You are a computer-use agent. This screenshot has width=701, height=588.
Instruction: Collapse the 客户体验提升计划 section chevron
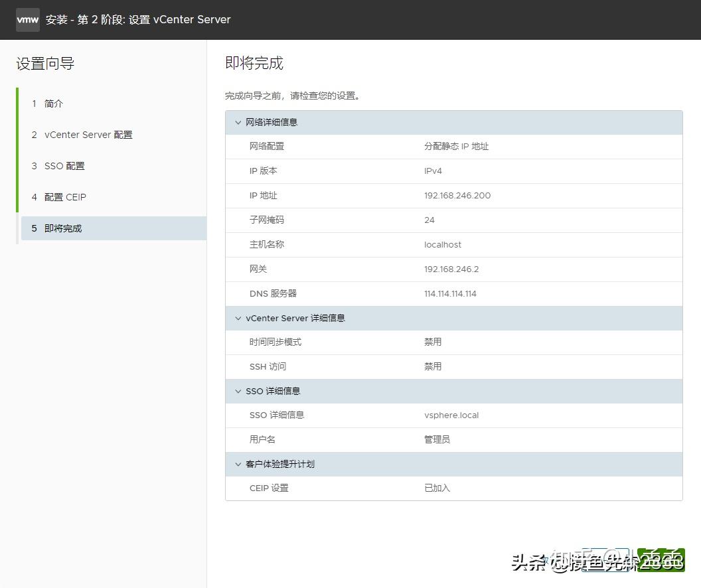[x=238, y=465]
